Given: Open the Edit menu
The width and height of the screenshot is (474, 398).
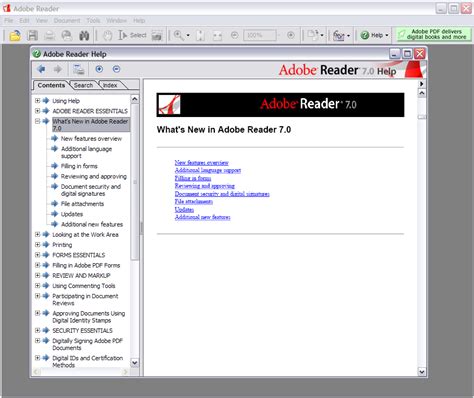Looking at the screenshot, I should point(24,21).
